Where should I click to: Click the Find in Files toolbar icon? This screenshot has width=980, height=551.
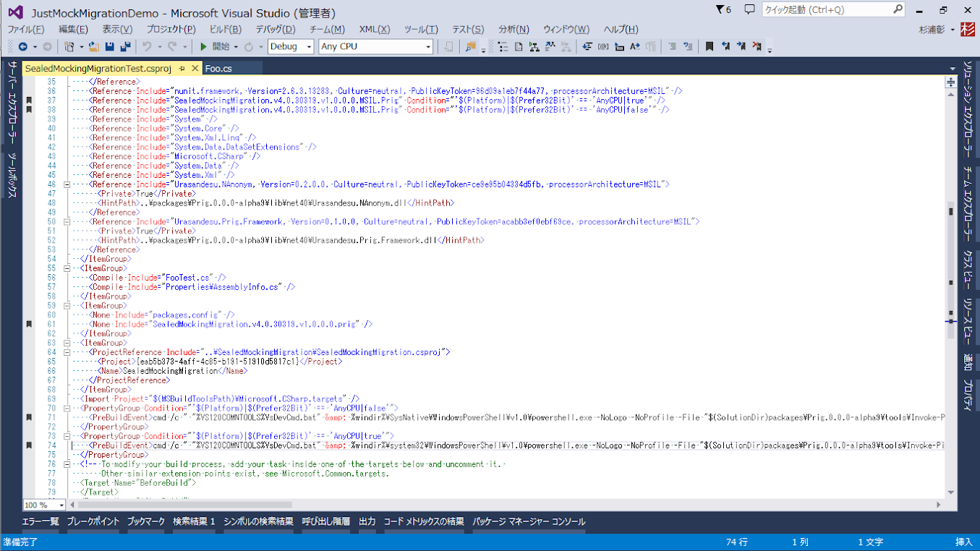tap(471, 46)
